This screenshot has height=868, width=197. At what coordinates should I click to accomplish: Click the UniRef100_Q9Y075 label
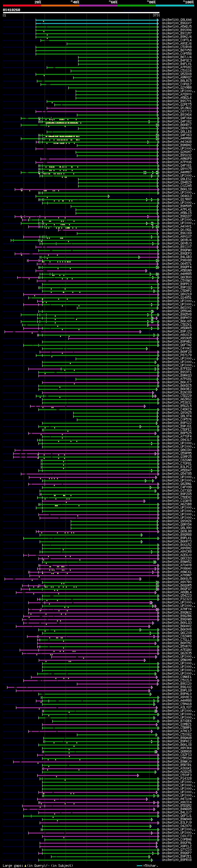[177, 169]
